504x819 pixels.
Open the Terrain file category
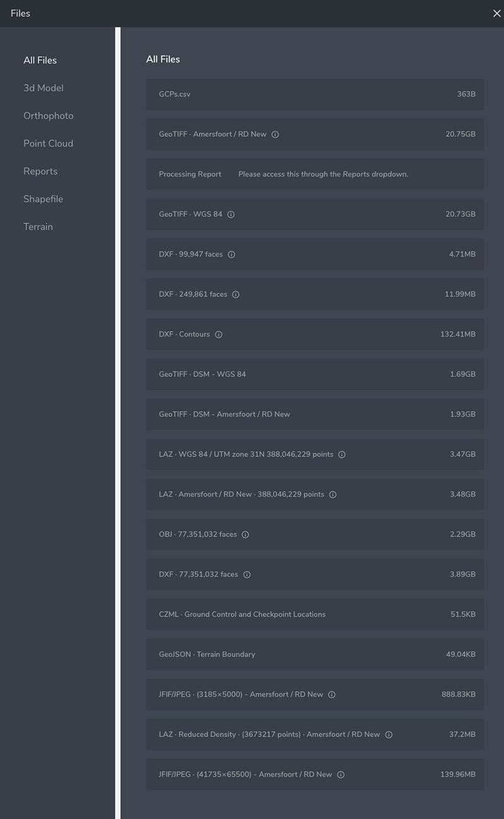pos(38,227)
